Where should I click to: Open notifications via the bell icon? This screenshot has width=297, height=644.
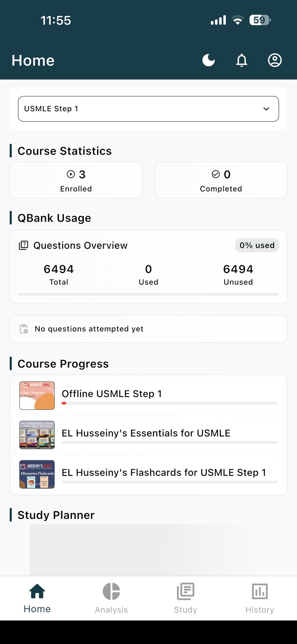point(242,60)
